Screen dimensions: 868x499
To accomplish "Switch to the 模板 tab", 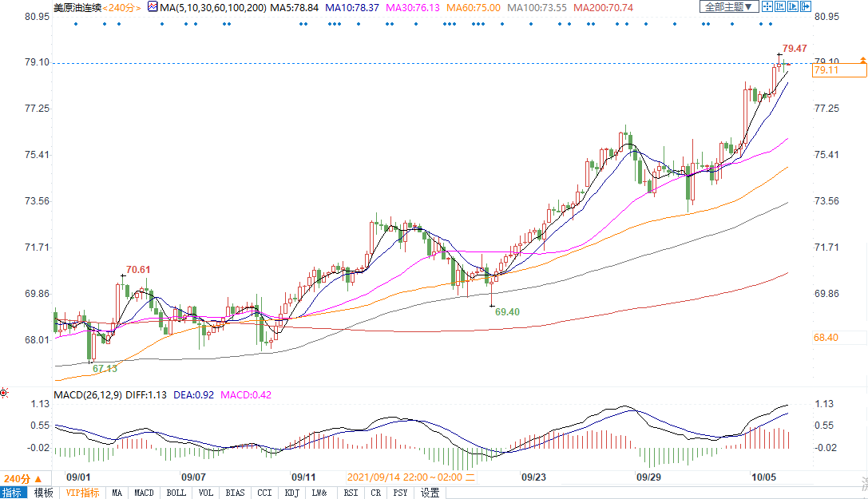I will pos(43,493).
